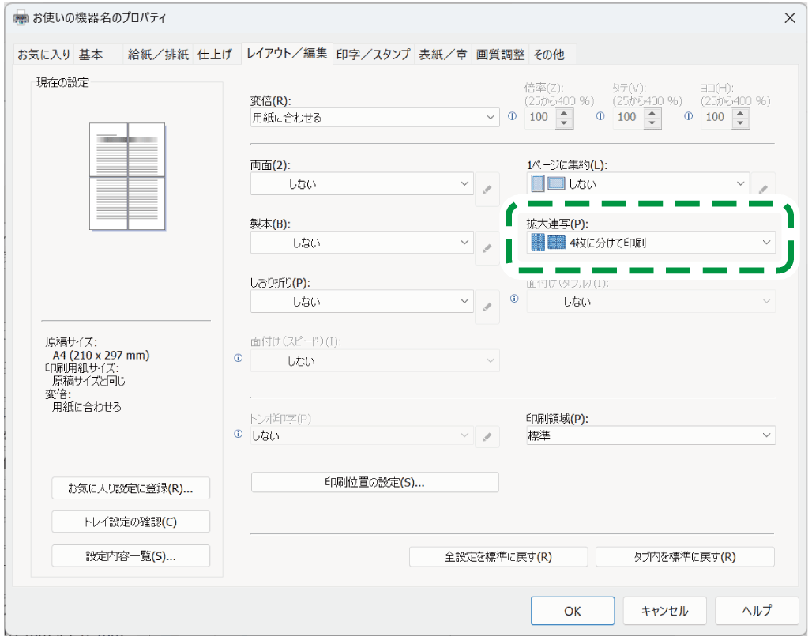Expand the 拡大連写 4枚に分けて印刷 dropdown
812x644 pixels.
(651, 243)
